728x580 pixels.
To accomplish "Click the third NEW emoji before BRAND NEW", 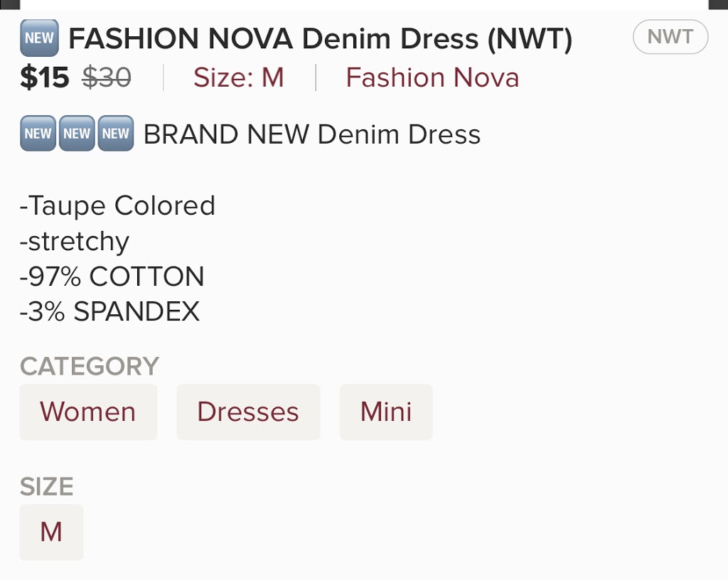I will (x=115, y=134).
